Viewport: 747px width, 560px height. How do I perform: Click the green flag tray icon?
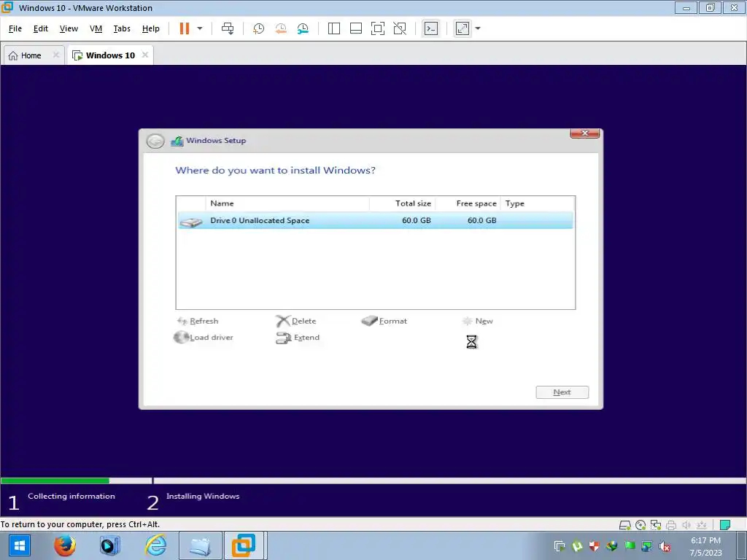[x=630, y=546]
